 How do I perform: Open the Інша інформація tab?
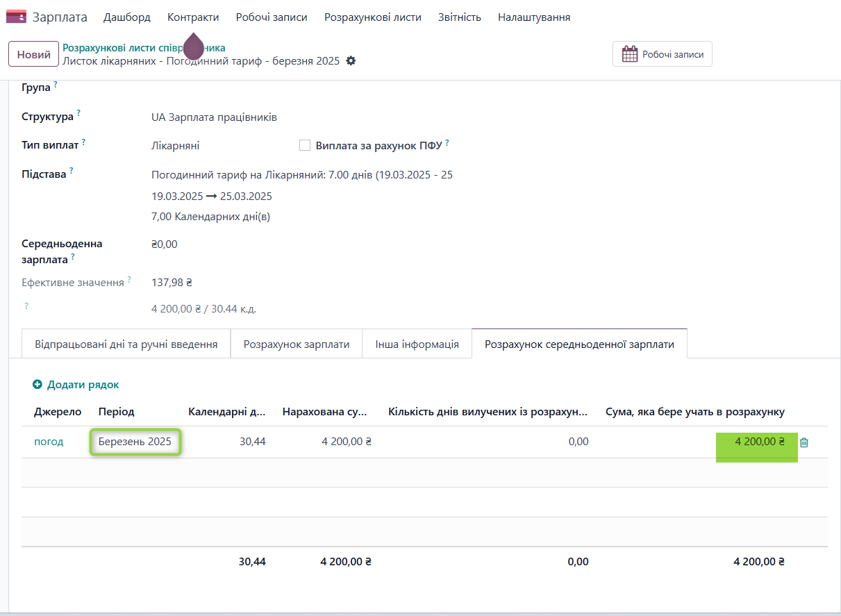point(417,344)
